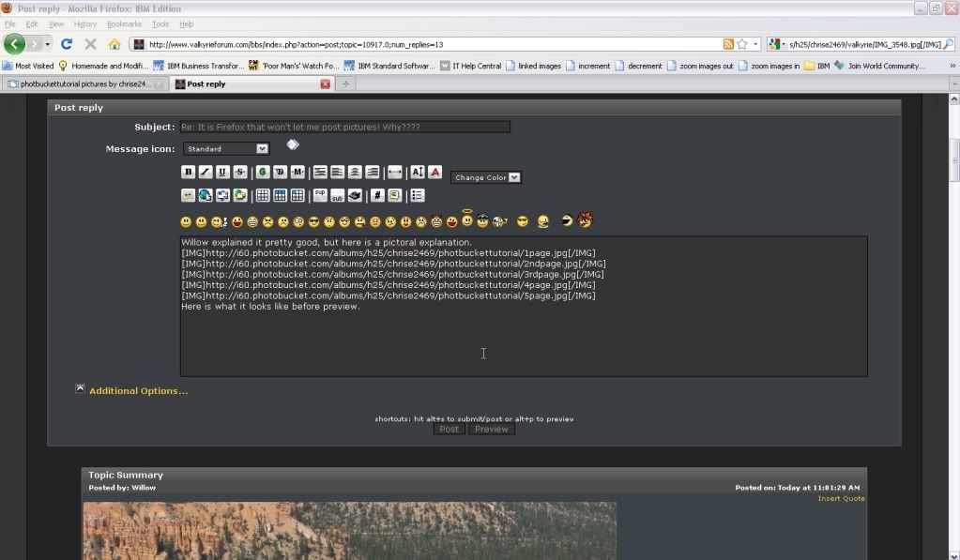
Task: Stop loading the page
Action: point(91,44)
